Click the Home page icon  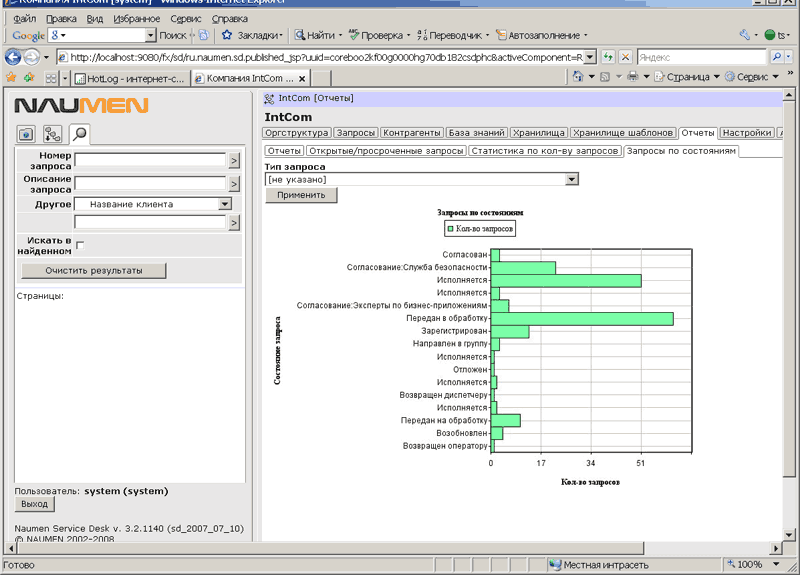click(578, 77)
